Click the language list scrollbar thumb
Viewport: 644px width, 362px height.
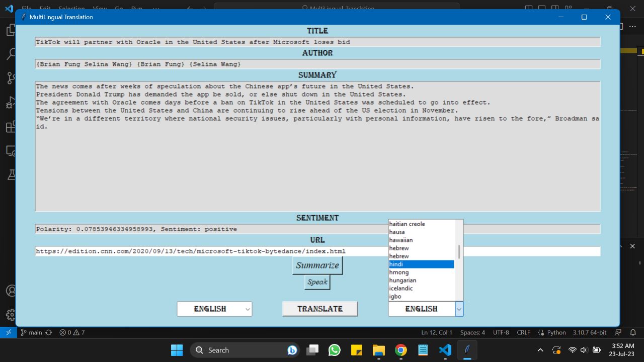pyautogui.click(x=459, y=251)
